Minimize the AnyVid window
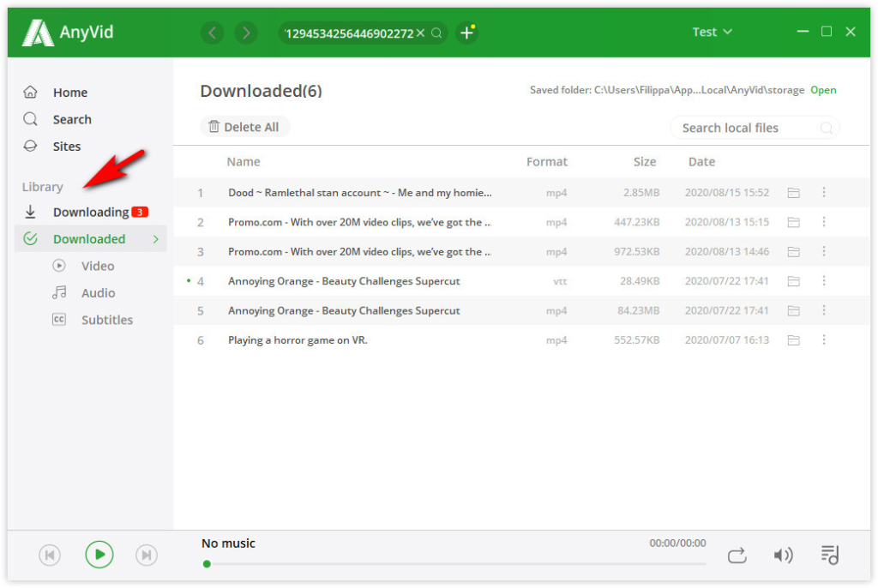 point(803,32)
